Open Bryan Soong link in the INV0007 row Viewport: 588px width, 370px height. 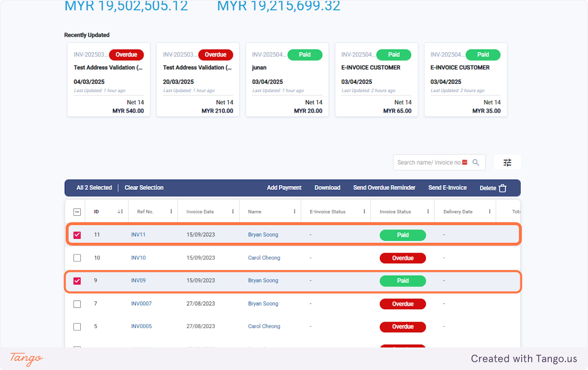coord(263,303)
